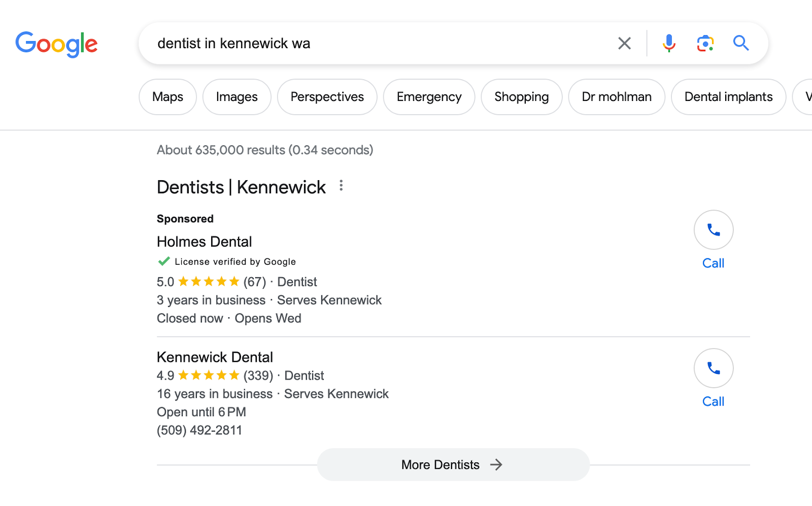Click 'Closed now · Opens Wed' text
The width and height of the screenshot is (812, 506).
click(229, 318)
